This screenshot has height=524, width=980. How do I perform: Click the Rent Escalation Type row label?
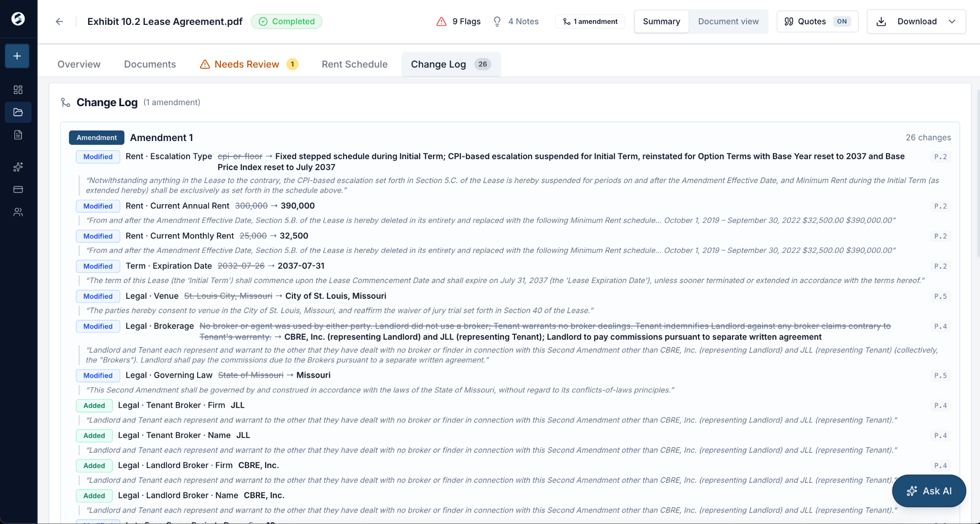click(169, 156)
